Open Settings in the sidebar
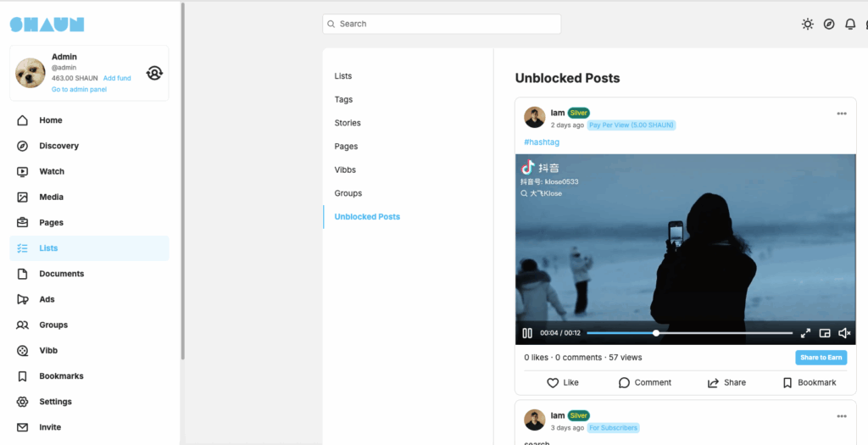The image size is (868, 445). [x=89, y=402]
